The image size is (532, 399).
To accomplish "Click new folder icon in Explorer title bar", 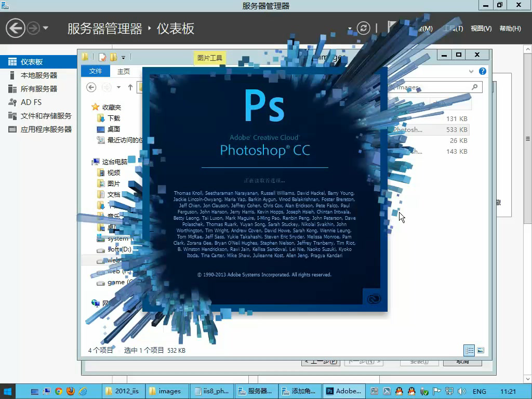I will 114,57.
